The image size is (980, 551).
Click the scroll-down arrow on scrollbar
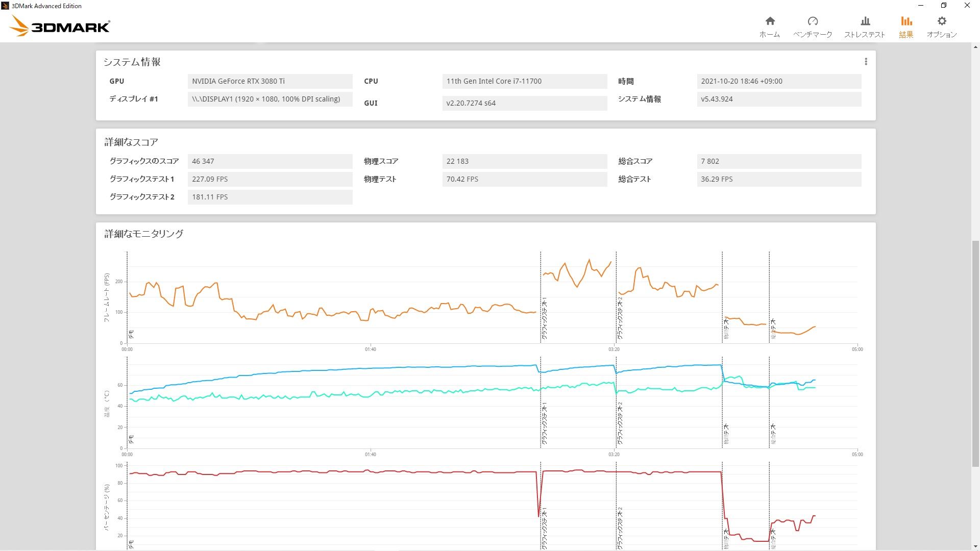pyautogui.click(x=975, y=546)
